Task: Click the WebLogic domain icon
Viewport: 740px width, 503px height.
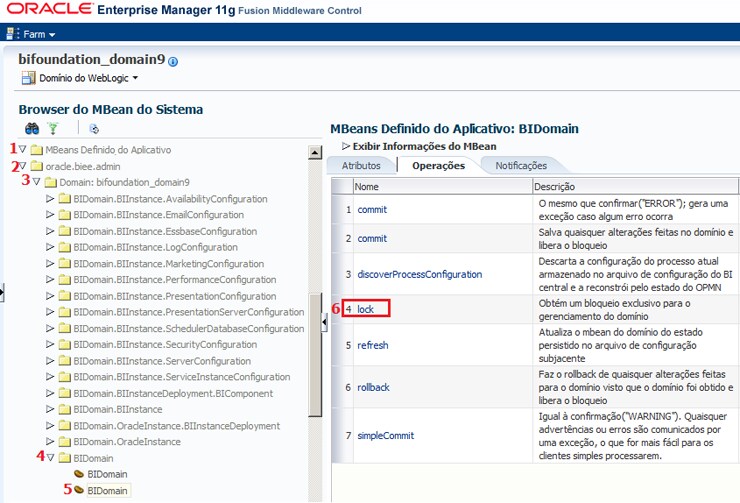Action: [x=28, y=78]
